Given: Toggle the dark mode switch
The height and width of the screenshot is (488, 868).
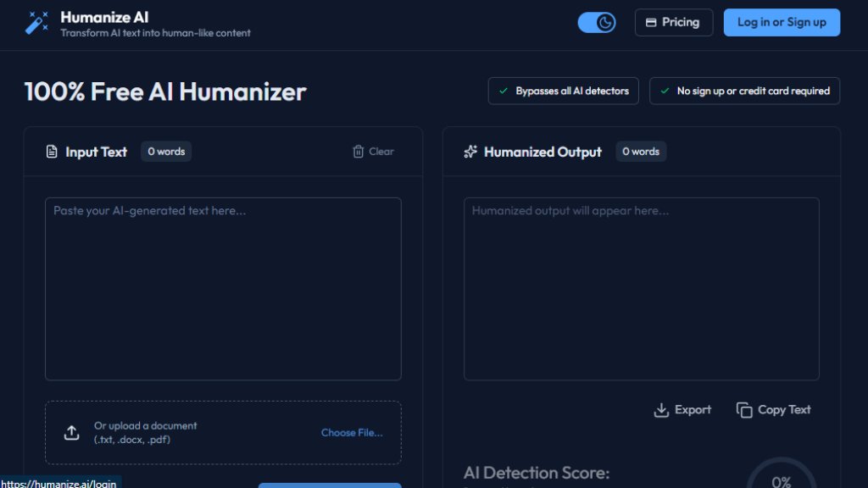Looking at the screenshot, I should pos(597,23).
